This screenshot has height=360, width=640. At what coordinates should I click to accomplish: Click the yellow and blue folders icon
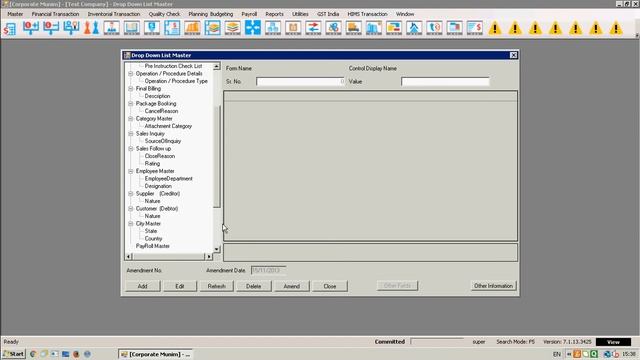click(394, 28)
